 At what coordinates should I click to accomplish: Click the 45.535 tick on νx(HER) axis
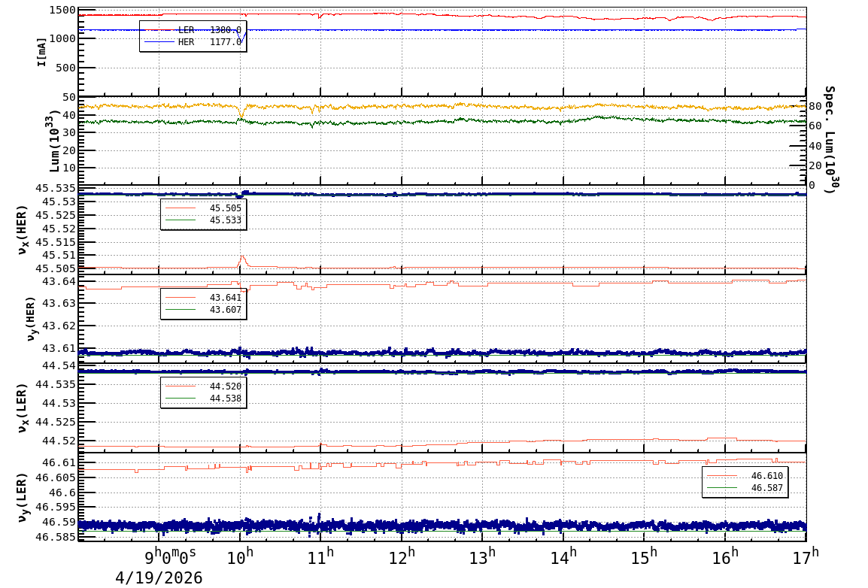(56, 188)
